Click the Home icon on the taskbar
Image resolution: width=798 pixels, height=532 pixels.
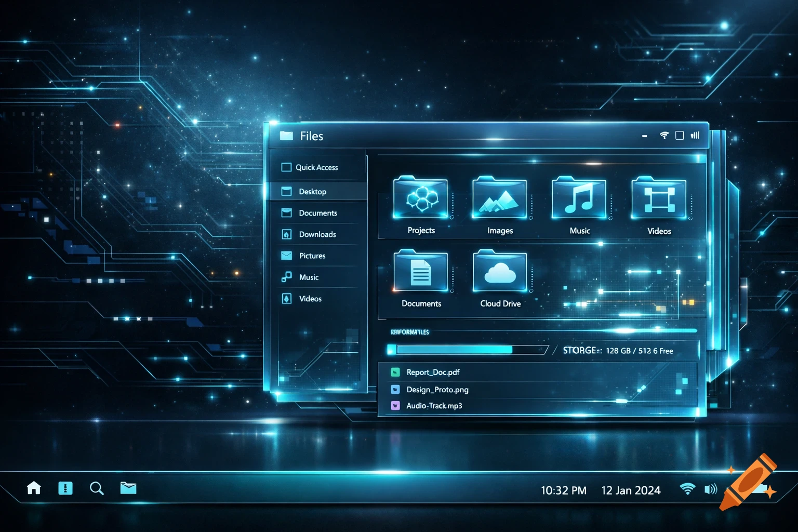pos(34,488)
